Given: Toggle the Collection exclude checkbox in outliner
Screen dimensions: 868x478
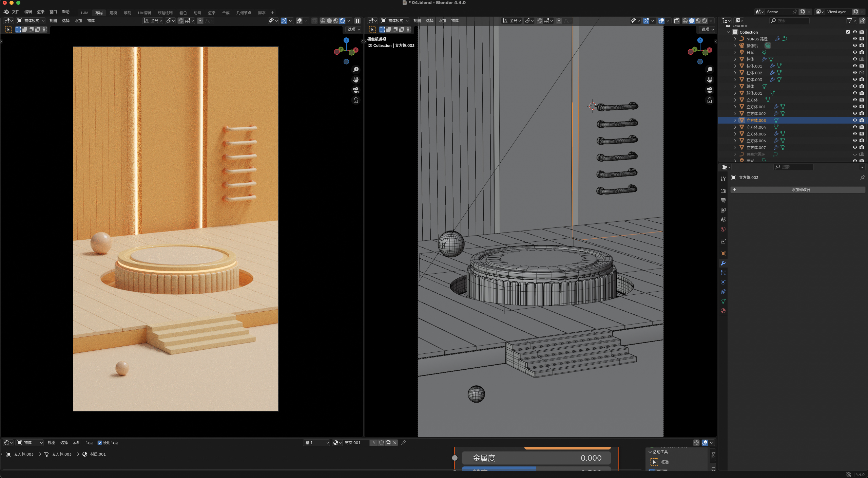Looking at the screenshot, I should (x=848, y=32).
